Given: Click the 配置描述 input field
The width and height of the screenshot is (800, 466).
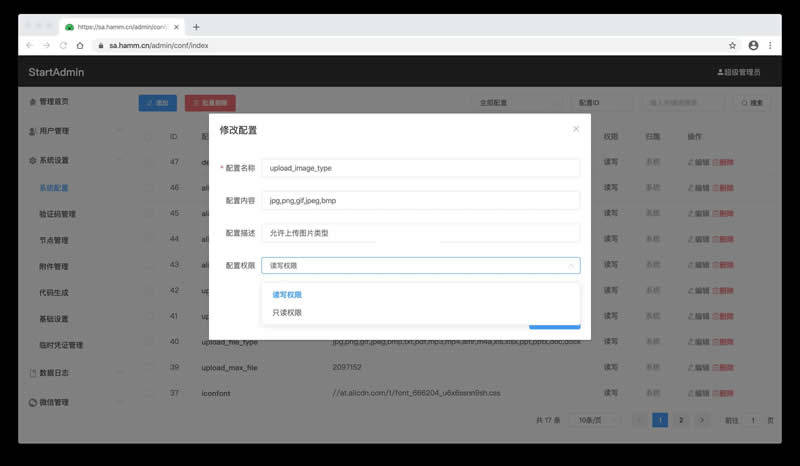Looking at the screenshot, I should click(x=421, y=233).
